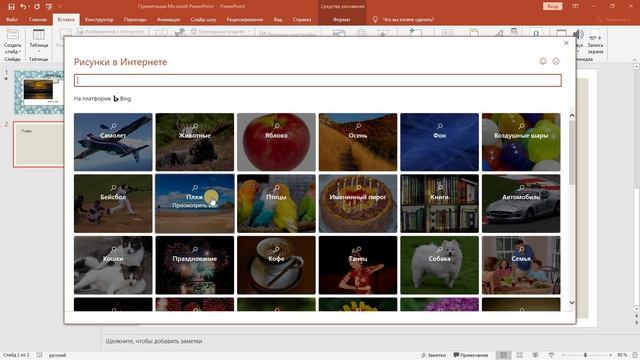Select the Самолет image category
Viewport: 640px width, 360px height.
click(x=113, y=142)
